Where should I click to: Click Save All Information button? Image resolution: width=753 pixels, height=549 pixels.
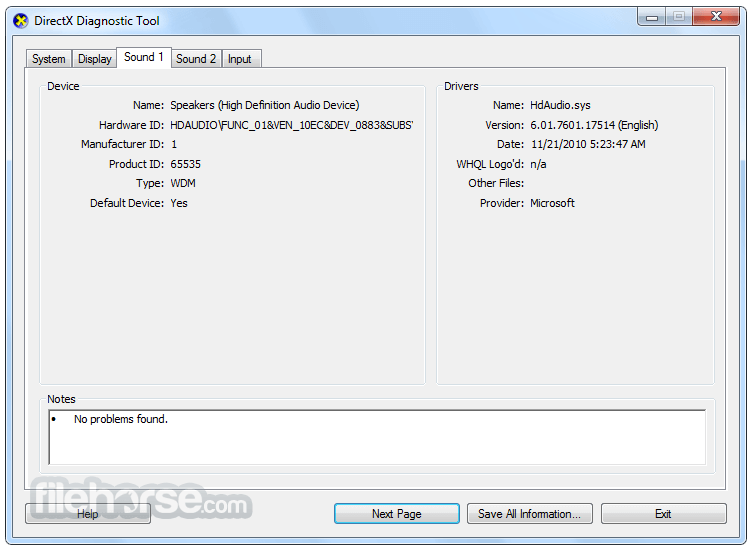click(x=530, y=514)
